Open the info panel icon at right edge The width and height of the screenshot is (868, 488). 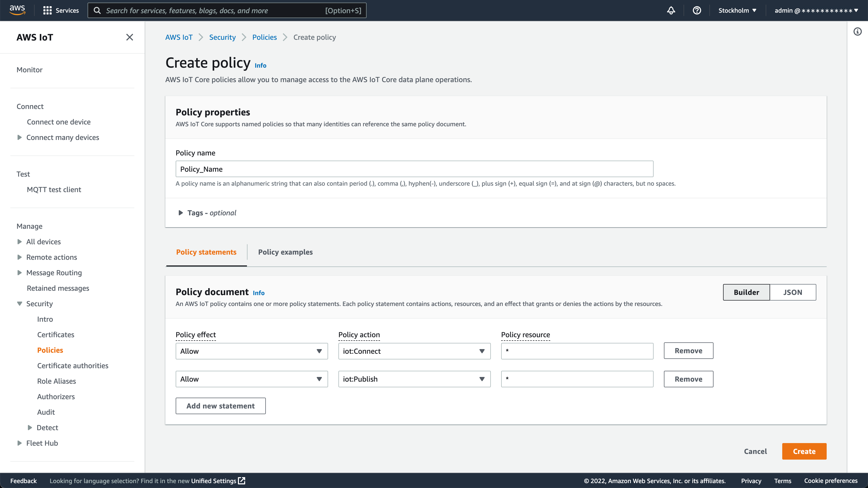(x=857, y=32)
